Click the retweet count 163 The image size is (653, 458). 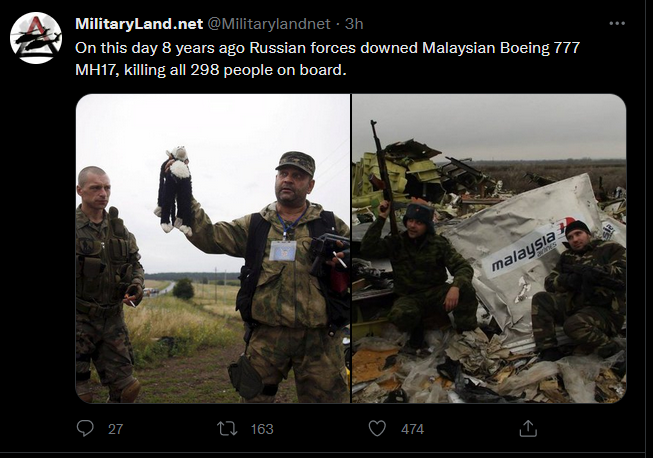pyautogui.click(x=262, y=429)
